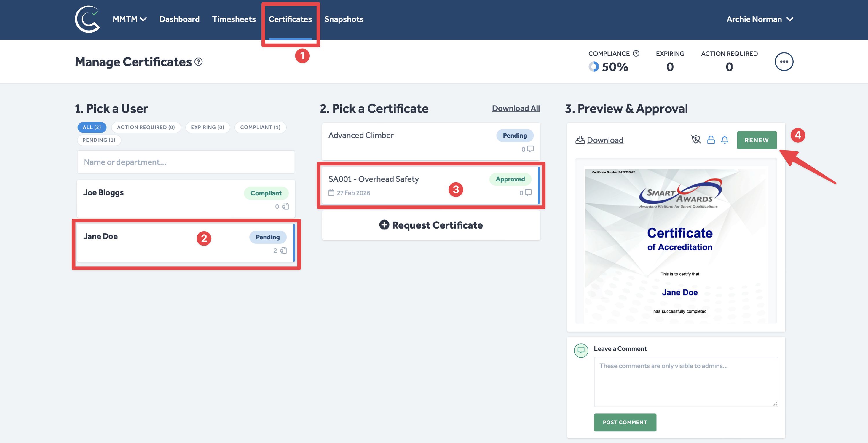868x443 pixels.
Task: Click the padlock icon in preview toolbar
Action: click(711, 140)
